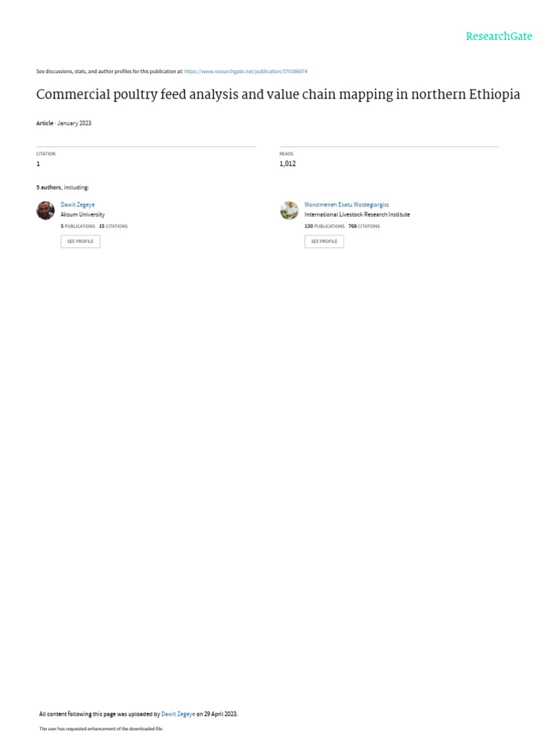The width and height of the screenshot is (560, 747).
Task: Open Wondmeneh Esatu Woldegiorgis author link
Action: [346, 205]
